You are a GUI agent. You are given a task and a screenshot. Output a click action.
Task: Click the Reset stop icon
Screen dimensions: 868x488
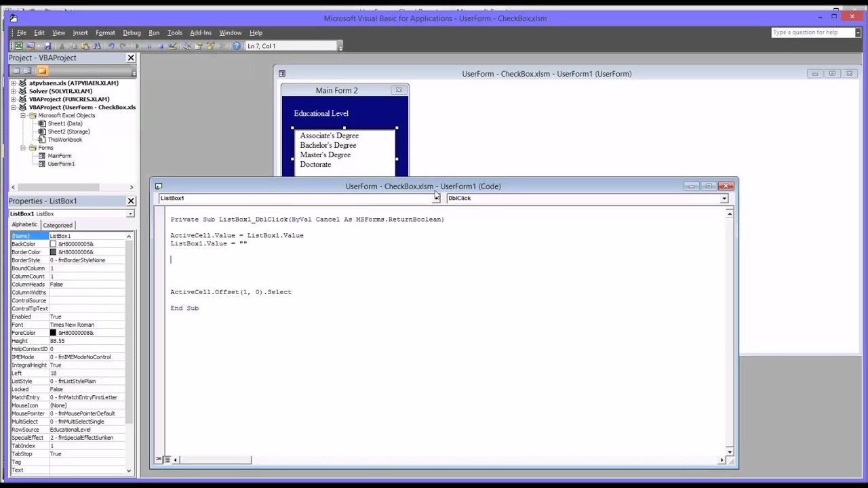click(x=161, y=46)
